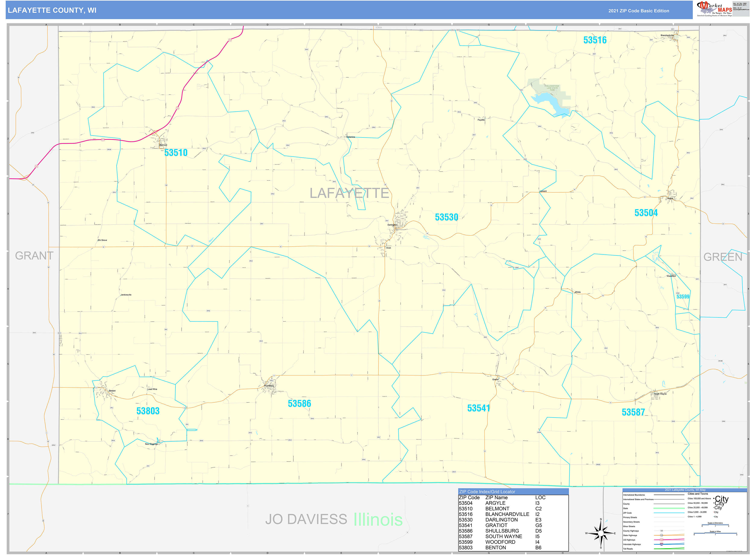Click the BELMONT row in the ZIP index table
The width and height of the screenshot is (756, 555).
(x=513, y=509)
